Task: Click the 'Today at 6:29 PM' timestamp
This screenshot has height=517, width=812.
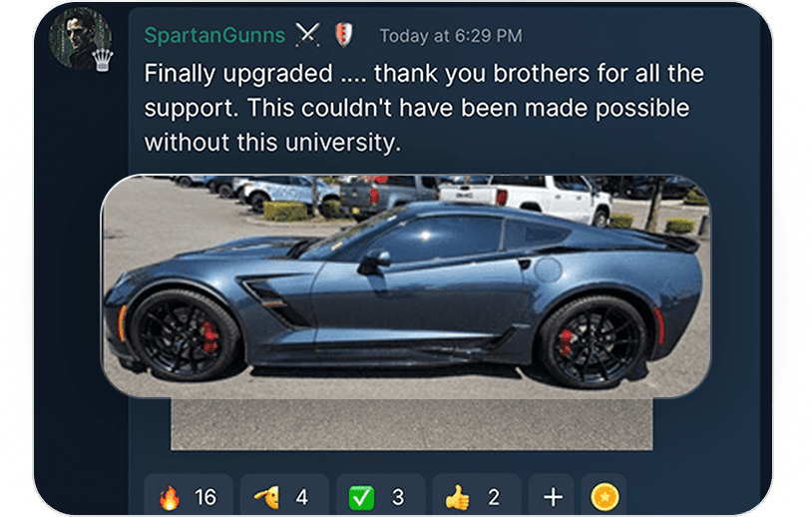Action: 451,36
